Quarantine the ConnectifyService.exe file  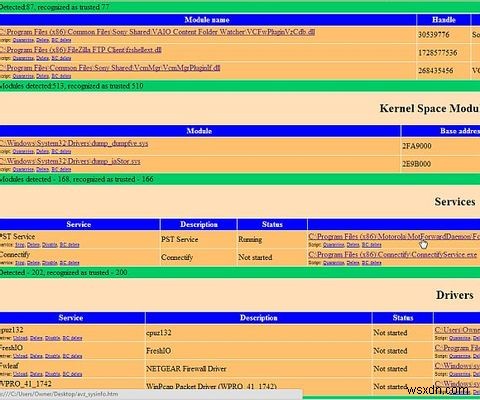tap(333, 263)
